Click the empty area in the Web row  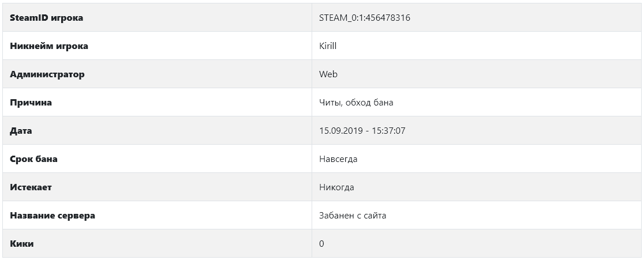489,74
